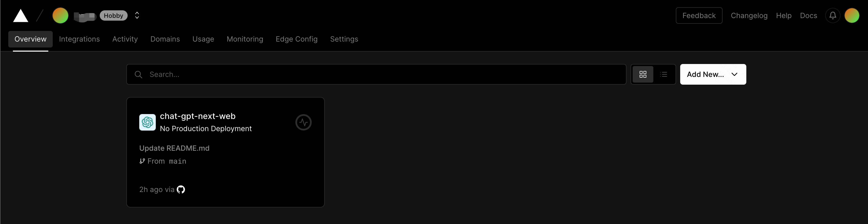Click the Hobby plan badge
The height and width of the screenshot is (224, 868).
click(114, 15)
